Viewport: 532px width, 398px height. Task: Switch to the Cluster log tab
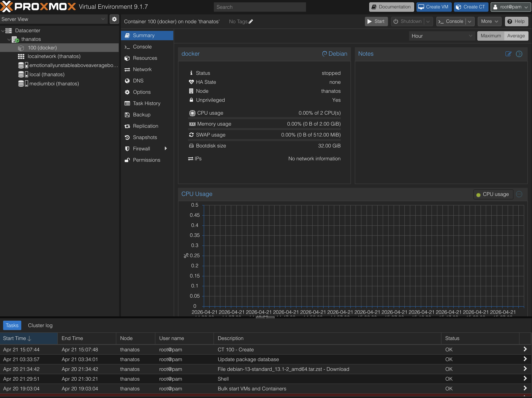pyautogui.click(x=40, y=326)
